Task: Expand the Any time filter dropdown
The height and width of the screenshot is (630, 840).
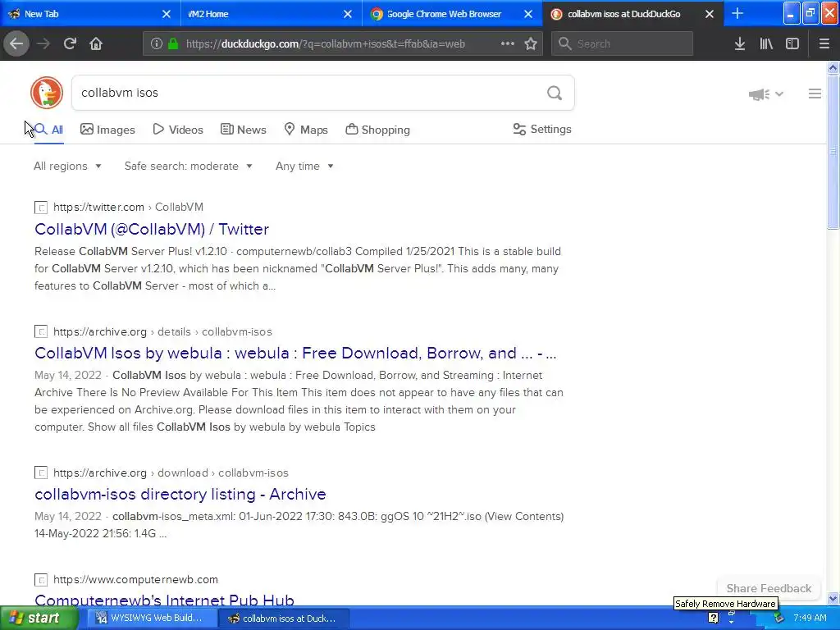Action: (x=304, y=166)
